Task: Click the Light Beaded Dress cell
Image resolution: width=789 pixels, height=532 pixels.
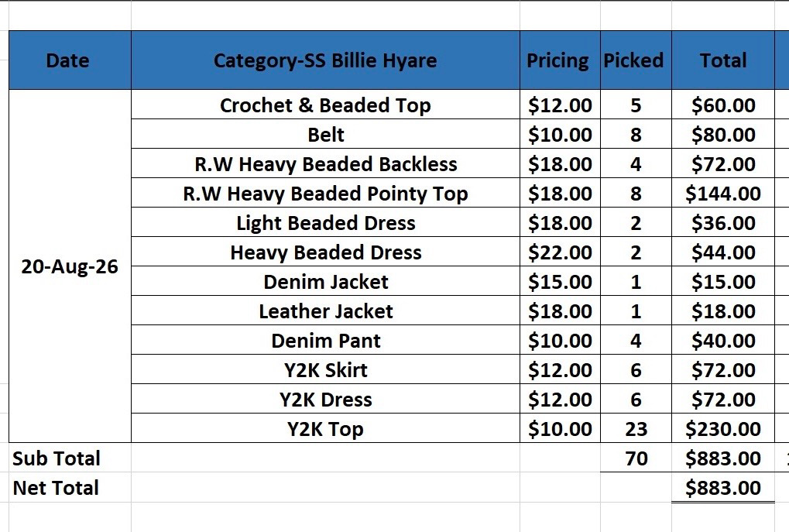Action: coord(325,222)
